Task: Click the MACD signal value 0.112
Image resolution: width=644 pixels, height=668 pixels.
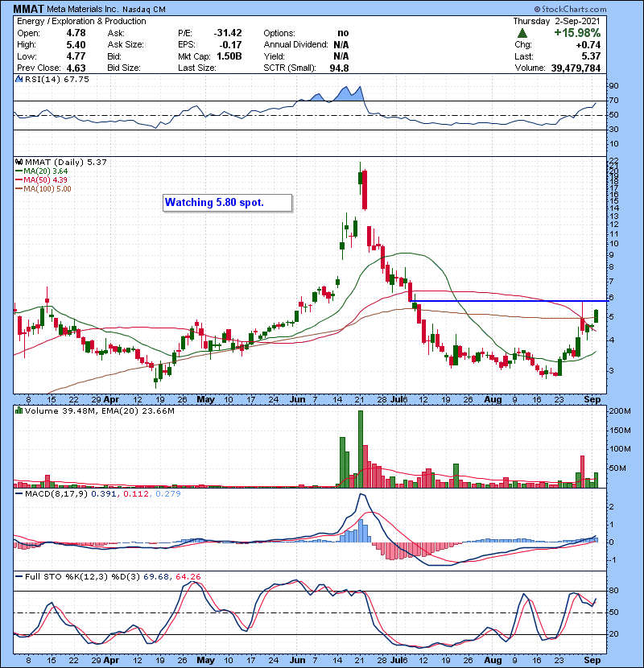Action: 136,494
